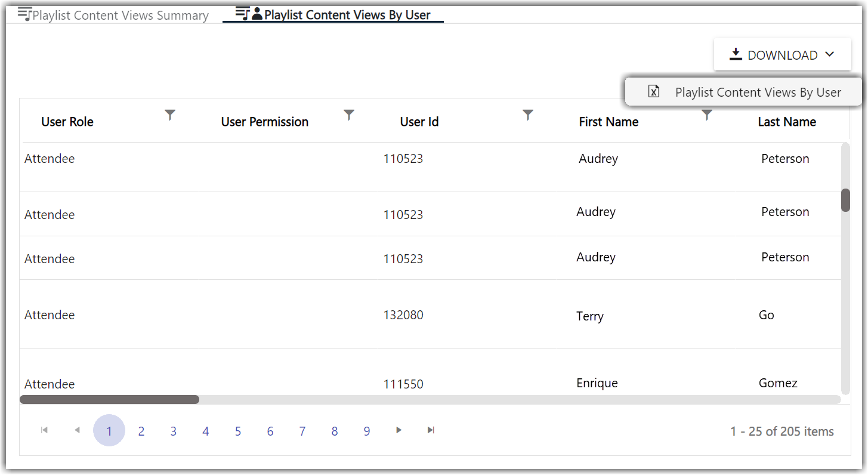Open filter for User Id column
The image size is (868, 475).
(x=528, y=115)
